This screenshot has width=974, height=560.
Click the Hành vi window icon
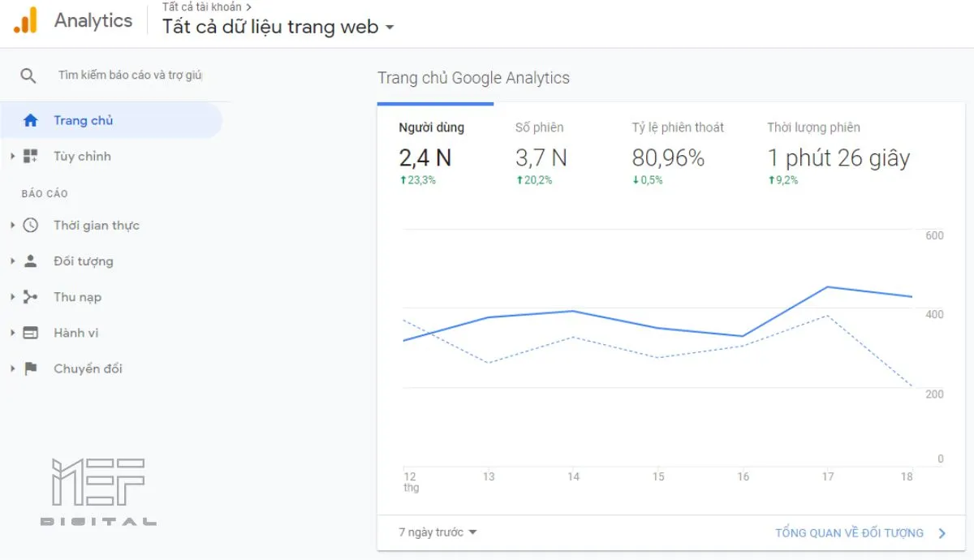[x=31, y=333]
